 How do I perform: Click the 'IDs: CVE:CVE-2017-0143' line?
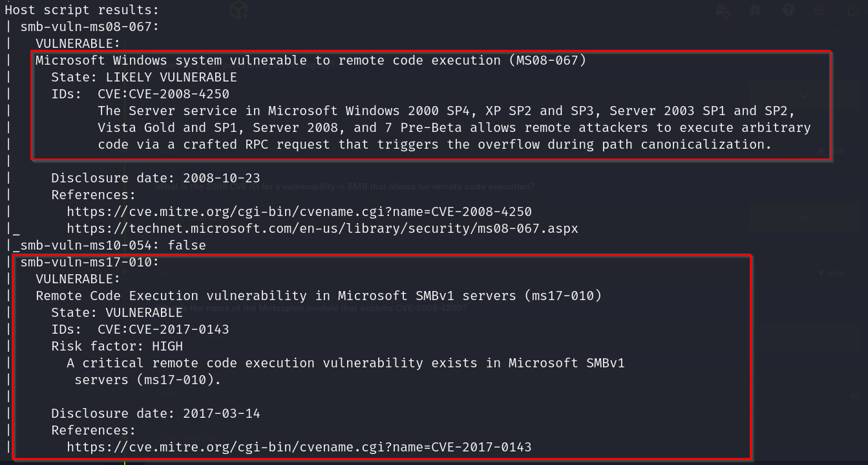pos(140,329)
